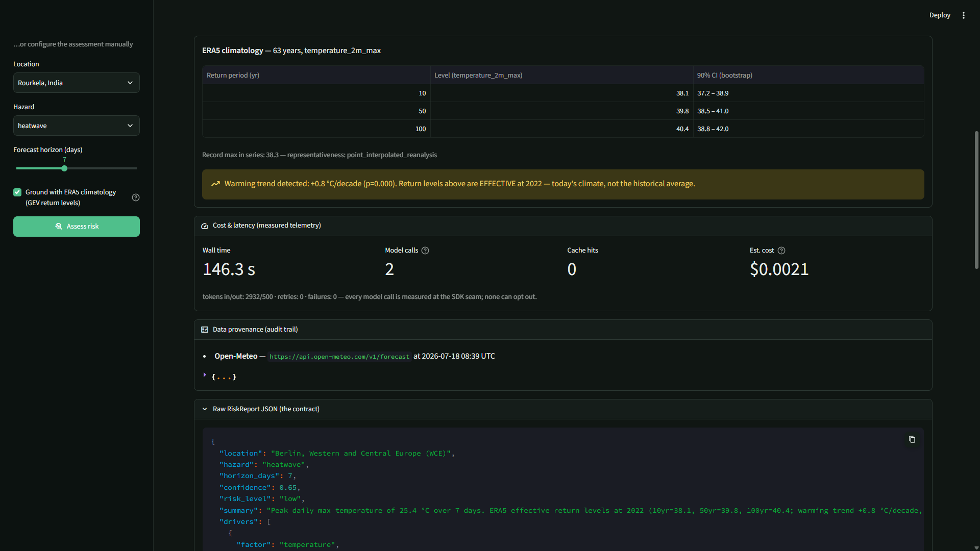980x551 pixels.
Task: Click the warming trend chart icon
Action: point(216,184)
